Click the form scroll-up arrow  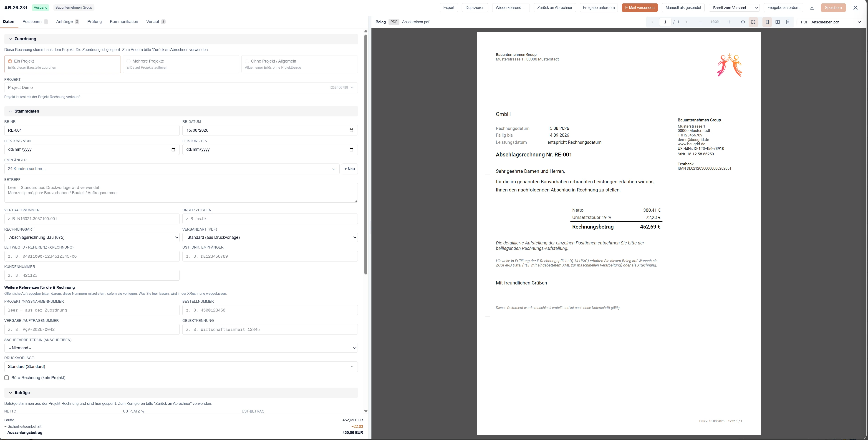[366, 31]
